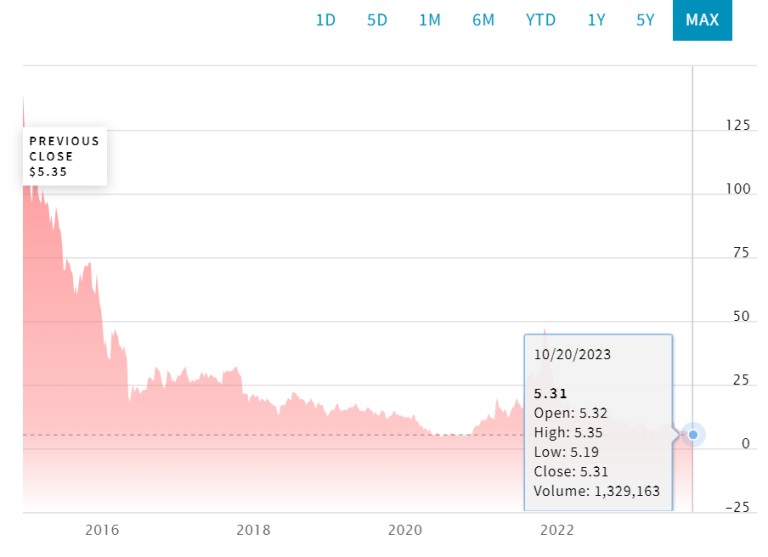Click the 100 price axis label
Image resolution: width=768 pixels, height=557 pixels.
click(x=738, y=189)
